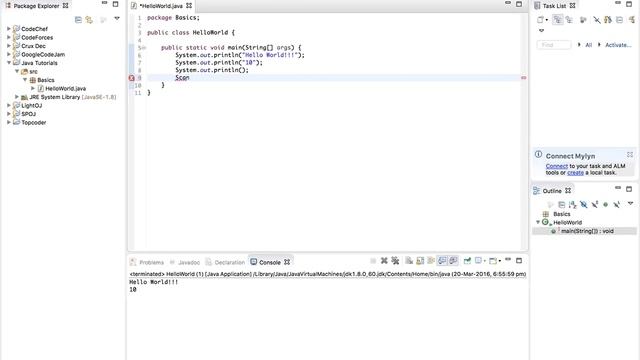Image resolution: width=640 pixels, height=360 pixels.
Task: Click Synchronize Changed icon in Task List
Action: [x=608, y=20]
